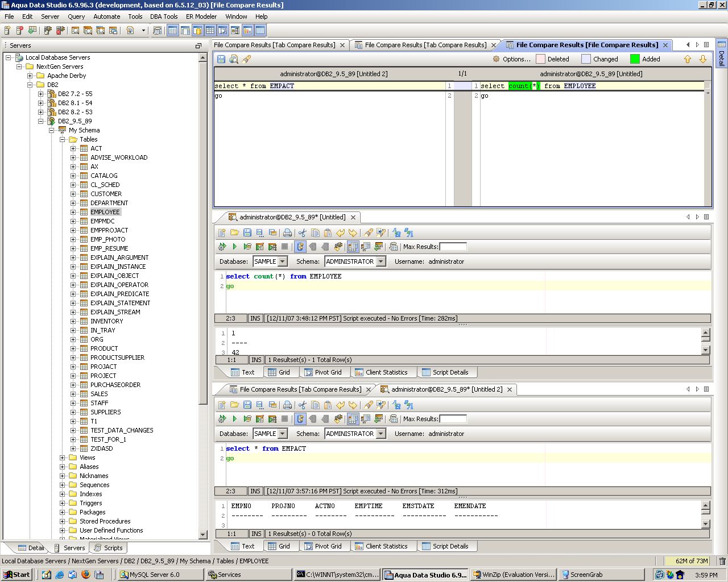The image size is (728, 582).
Task: Toggle grid results button in lower query editor
Action: [x=353, y=419]
